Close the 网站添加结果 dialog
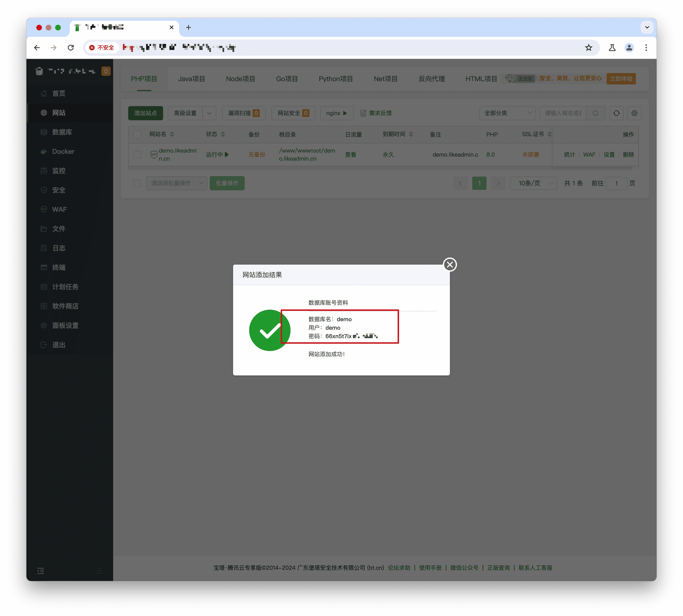This screenshot has width=683, height=616. [x=450, y=265]
